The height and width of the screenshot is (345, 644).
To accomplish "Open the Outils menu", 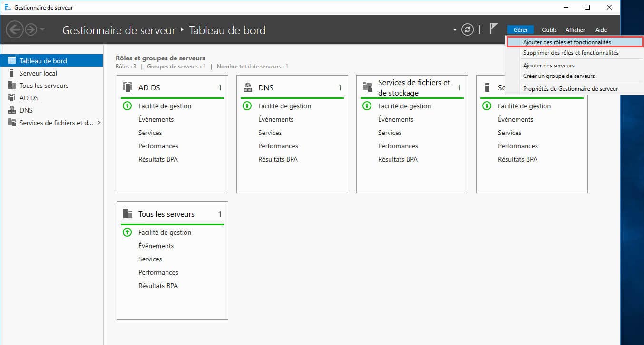I will click(549, 30).
